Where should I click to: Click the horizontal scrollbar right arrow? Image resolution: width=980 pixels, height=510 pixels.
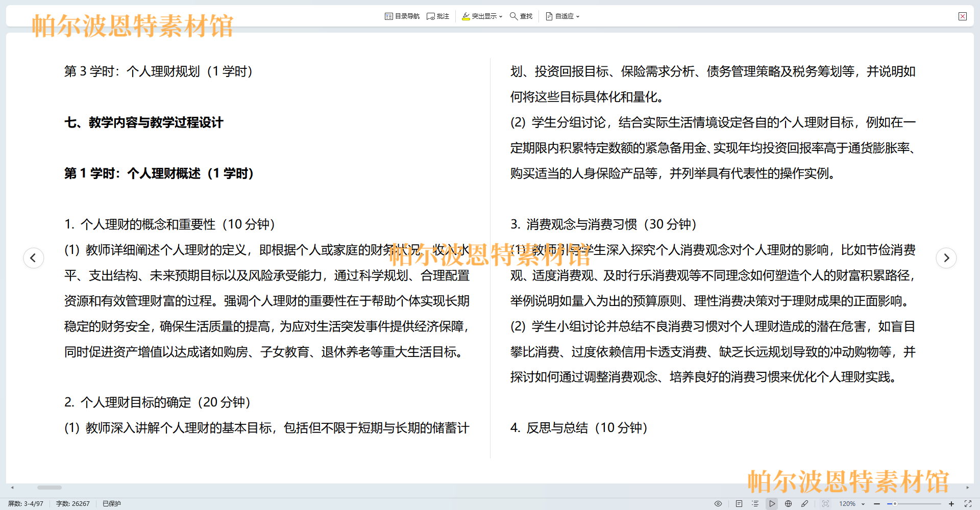pos(967,488)
